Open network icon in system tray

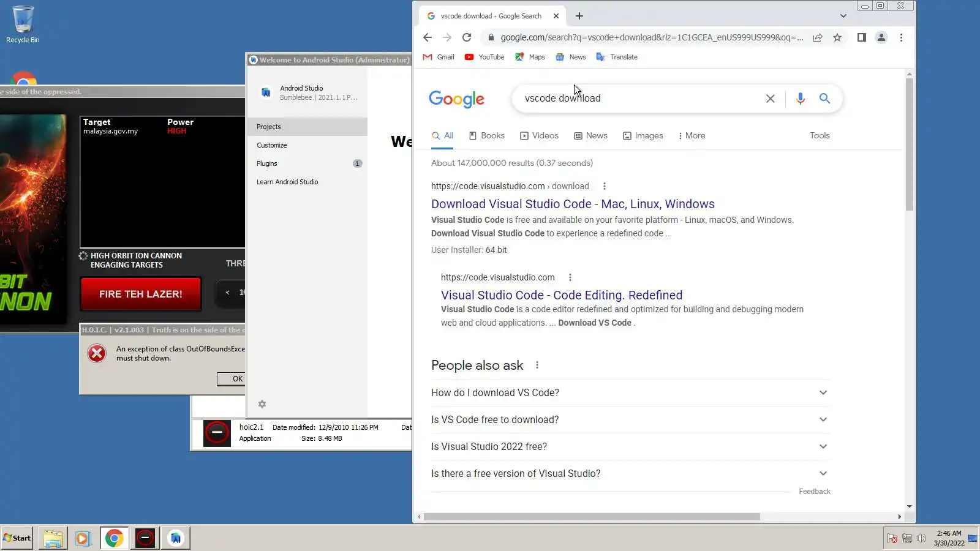pyautogui.click(x=907, y=539)
